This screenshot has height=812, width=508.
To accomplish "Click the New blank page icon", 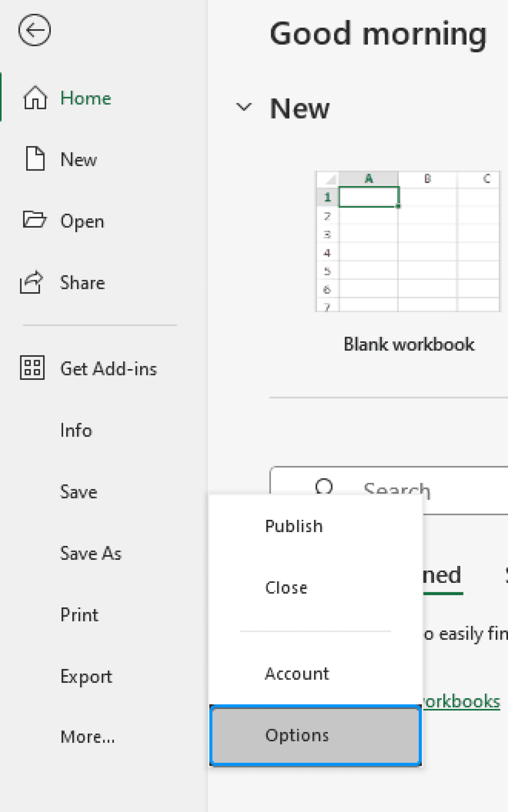I will [35, 159].
